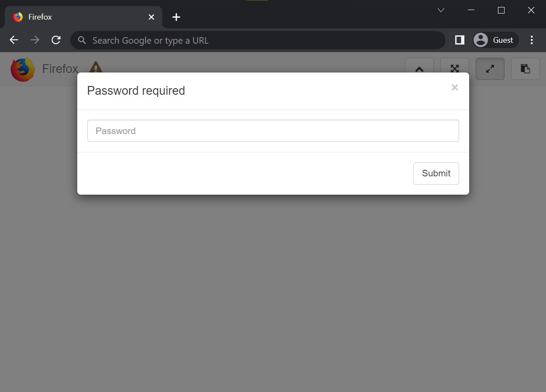Reload the current page
This screenshot has height=392, width=546.
click(x=56, y=40)
